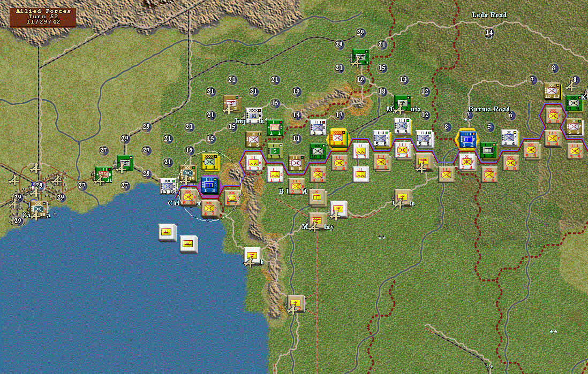The width and height of the screenshot is (588, 374).
Task: Click the supply value 14 hex near mountains
Action: tap(296, 115)
